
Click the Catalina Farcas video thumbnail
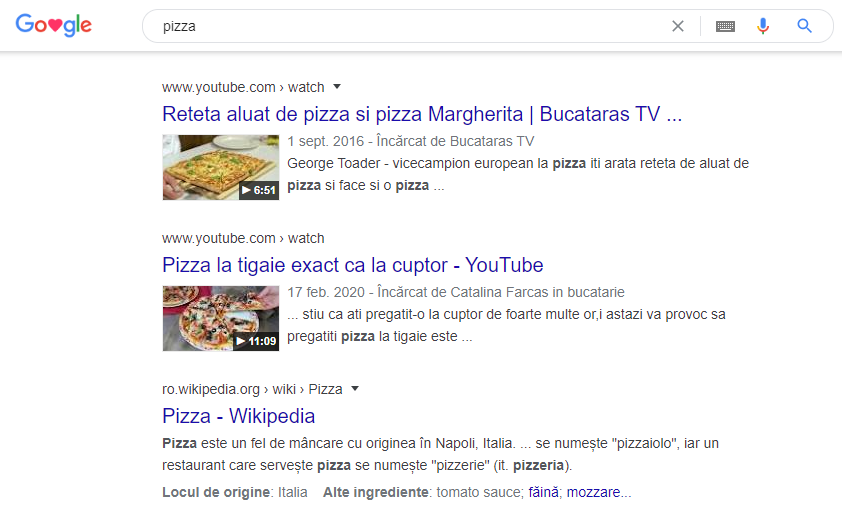click(220, 318)
